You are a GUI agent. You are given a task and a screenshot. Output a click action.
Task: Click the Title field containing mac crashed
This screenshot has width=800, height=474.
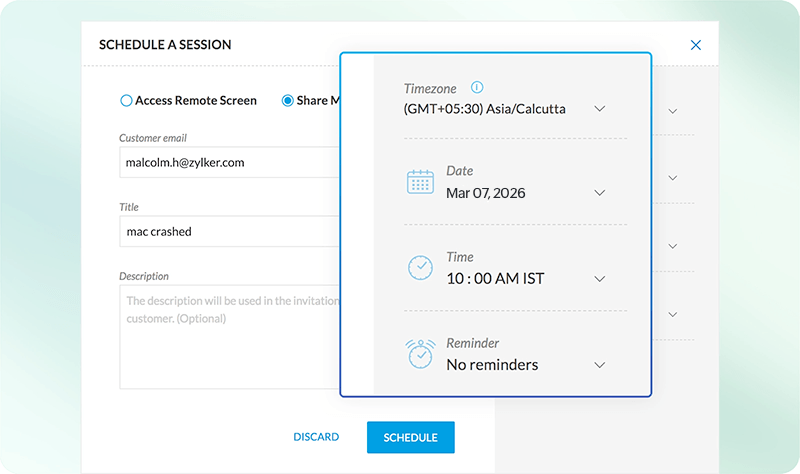[228, 231]
